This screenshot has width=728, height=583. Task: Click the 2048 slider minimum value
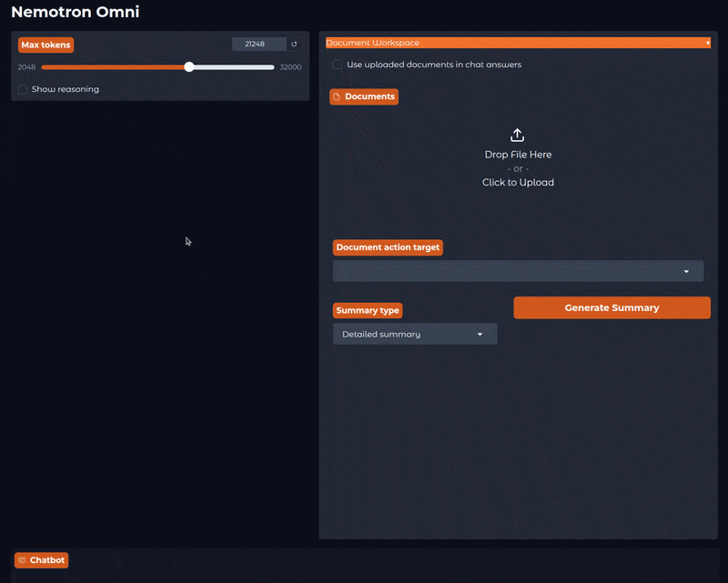(x=26, y=67)
